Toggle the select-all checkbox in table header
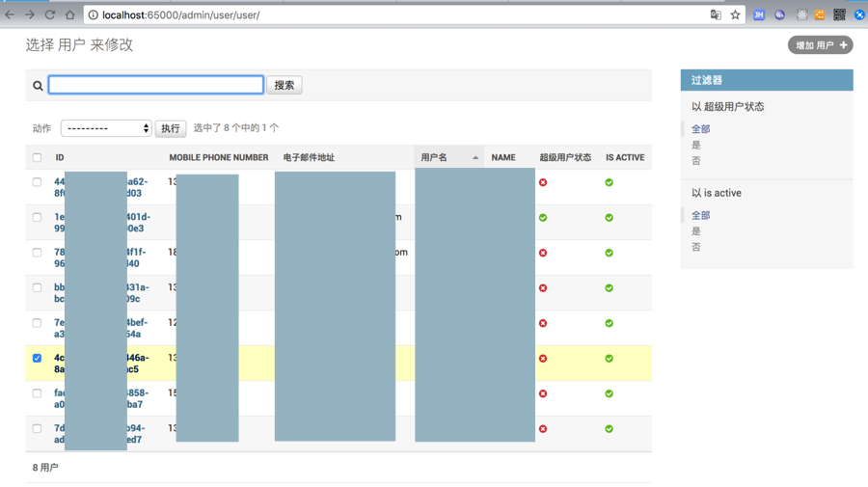 pos(37,158)
